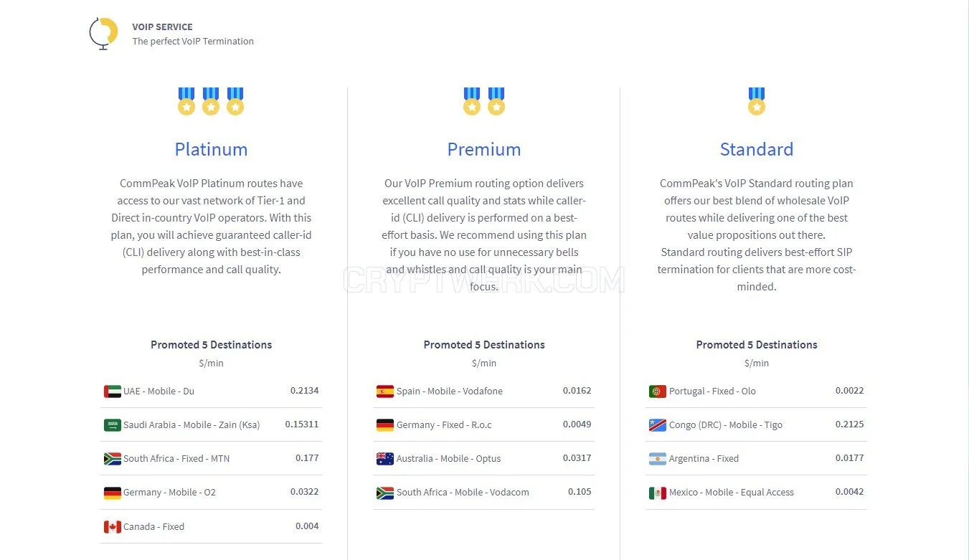Image resolution: width=969 pixels, height=560 pixels.
Task: Select the Germany - Mobile - O2 row
Action: (212, 493)
